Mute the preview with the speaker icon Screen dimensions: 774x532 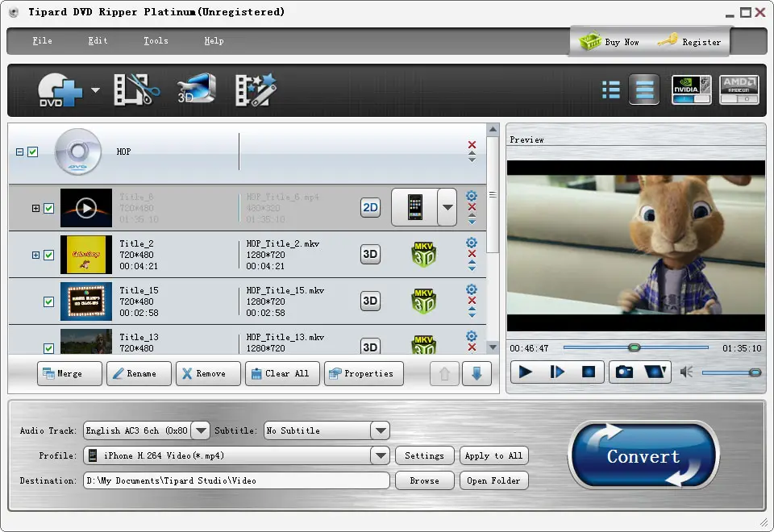686,372
